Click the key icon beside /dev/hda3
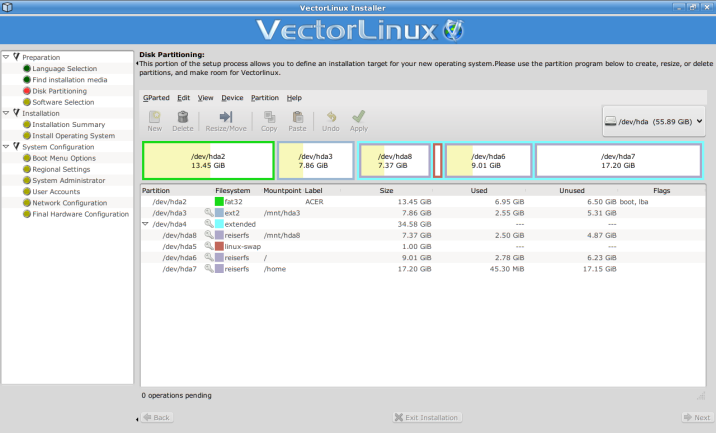716x433 pixels. coord(210,213)
